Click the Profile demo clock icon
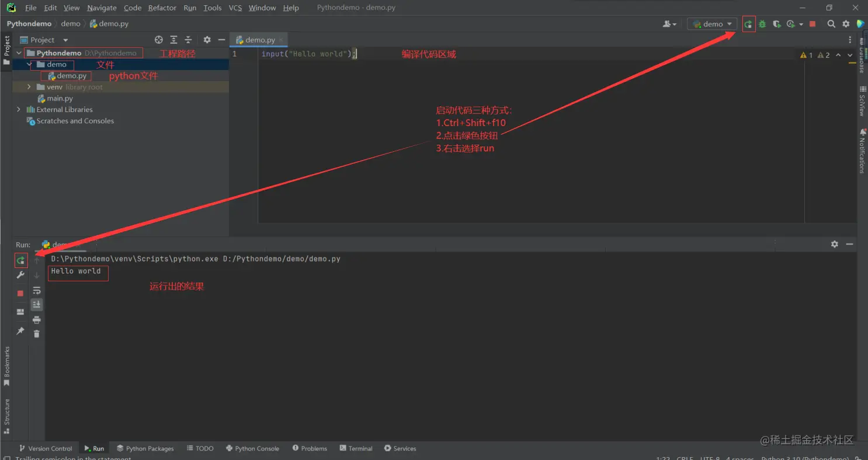The image size is (868, 460). [790, 24]
